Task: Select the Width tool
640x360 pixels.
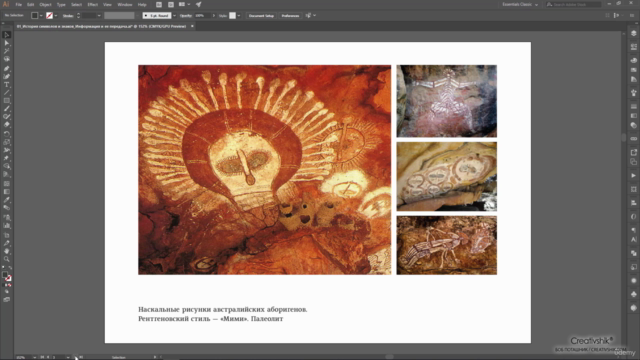Action: pyautogui.click(x=7, y=150)
